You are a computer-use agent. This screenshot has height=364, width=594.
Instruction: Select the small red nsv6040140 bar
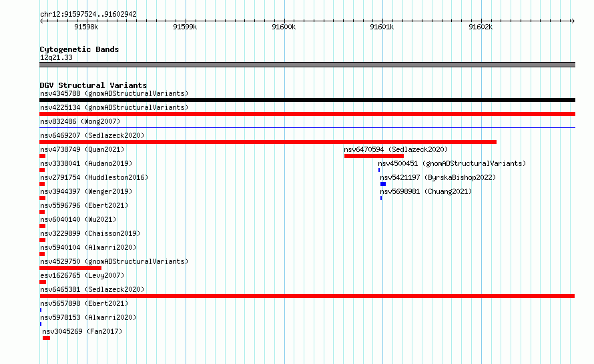[43, 226]
